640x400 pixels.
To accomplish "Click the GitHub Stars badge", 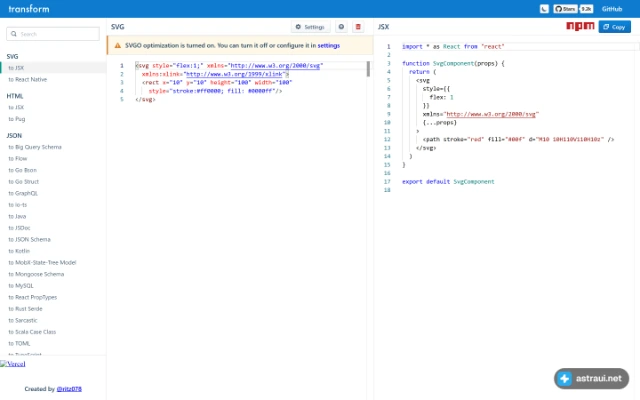I will pyautogui.click(x=565, y=9).
